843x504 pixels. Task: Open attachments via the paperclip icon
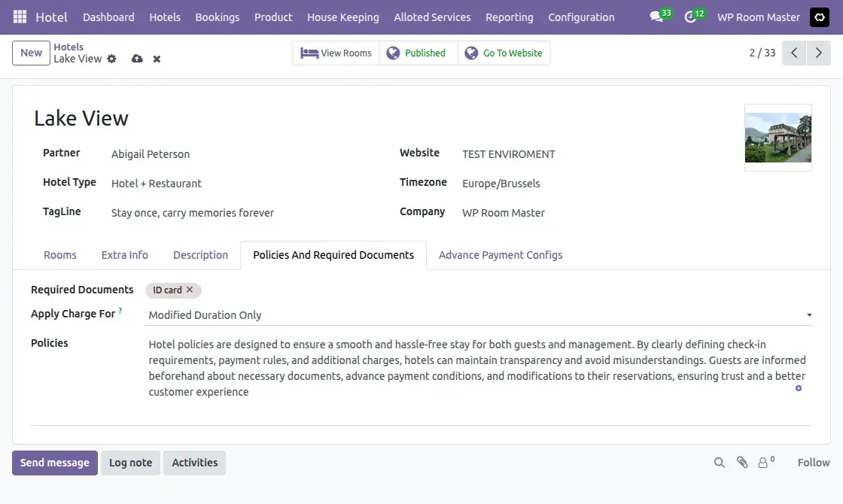tap(742, 462)
